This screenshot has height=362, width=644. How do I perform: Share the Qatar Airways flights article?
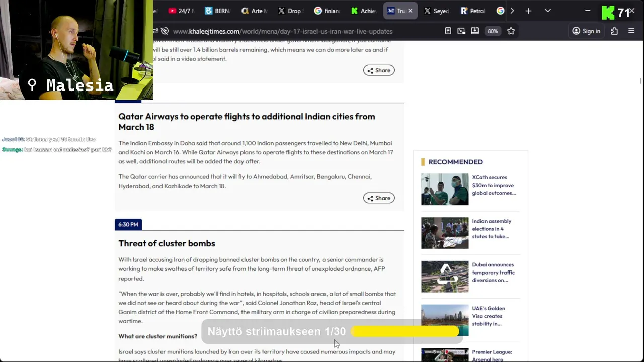(379, 198)
